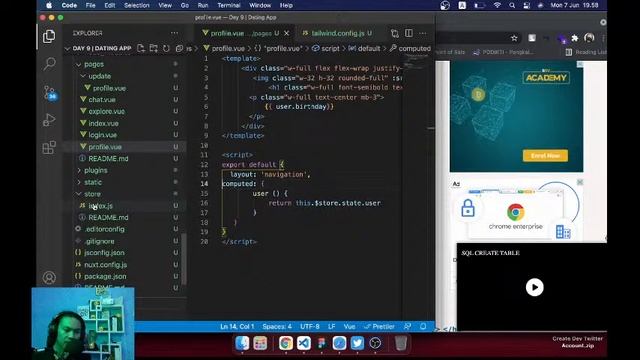Screen dimensions: 640x360
Task: Open the Accounts menu in activity bar
Action: 49,278
